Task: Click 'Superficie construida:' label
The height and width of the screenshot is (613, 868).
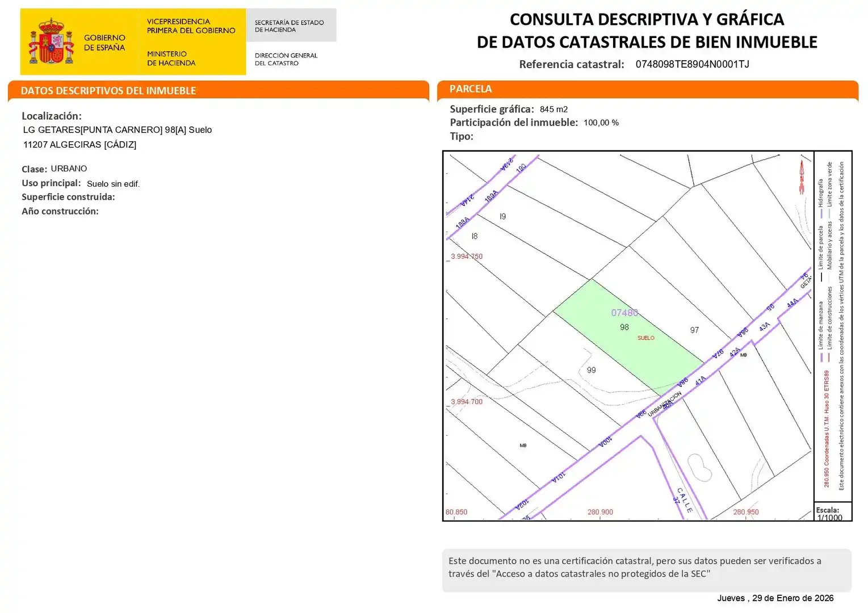Action: 68,197
